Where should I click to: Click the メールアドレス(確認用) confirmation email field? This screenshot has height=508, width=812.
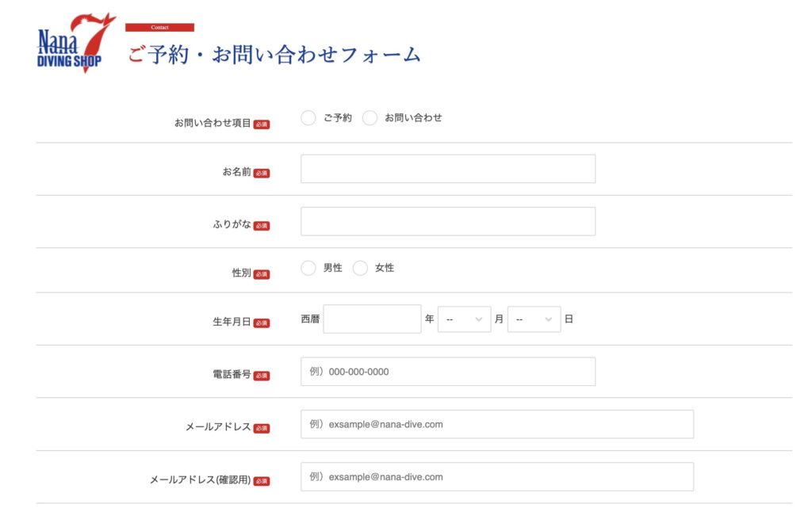tap(496, 477)
